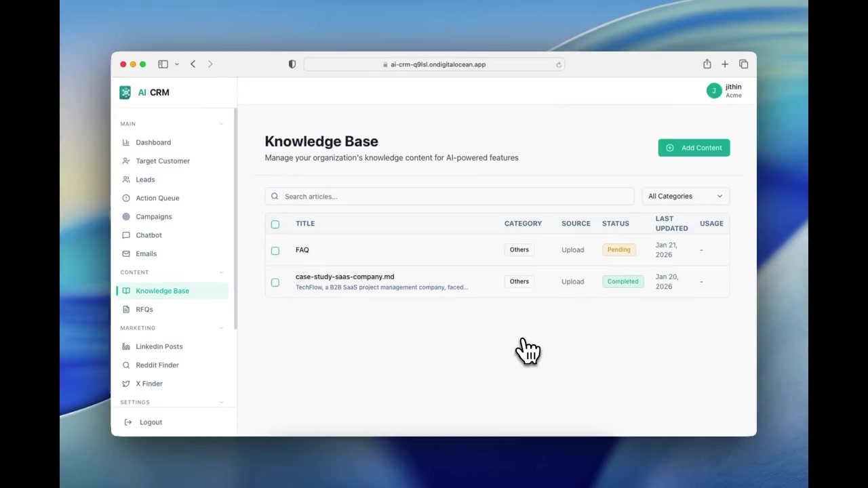Click the Reddit Finder search icon
The height and width of the screenshot is (488, 868).
point(126,365)
